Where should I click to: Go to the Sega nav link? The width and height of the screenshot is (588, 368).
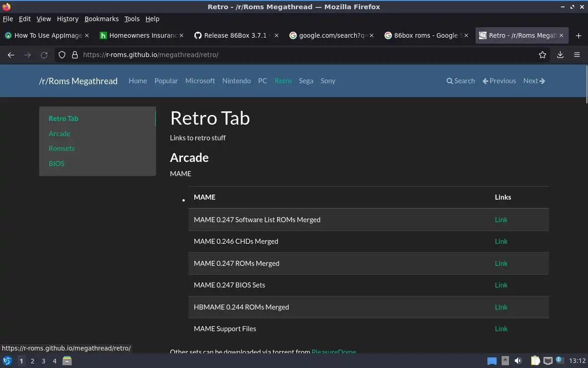tap(306, 81)
